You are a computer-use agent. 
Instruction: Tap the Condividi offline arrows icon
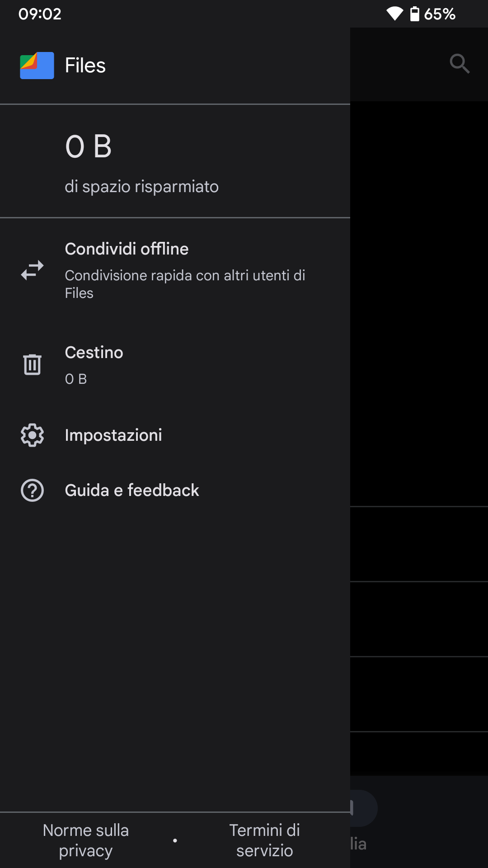[33, 270]
